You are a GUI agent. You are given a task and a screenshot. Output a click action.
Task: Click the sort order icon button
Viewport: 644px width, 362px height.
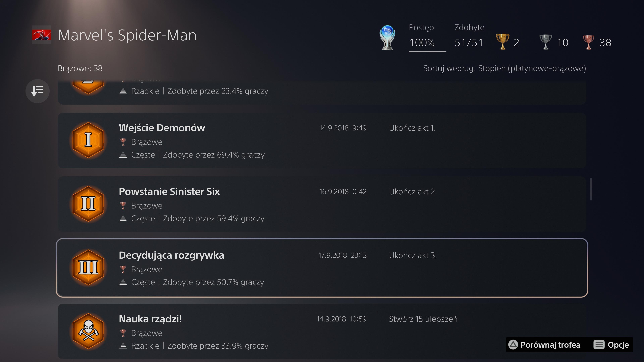(38, 91)
